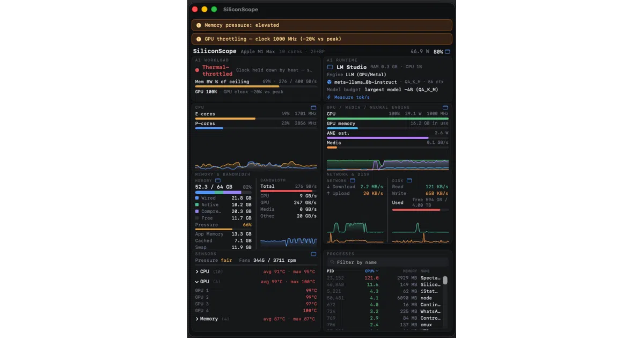Click the P-cores usage bar

255,128
